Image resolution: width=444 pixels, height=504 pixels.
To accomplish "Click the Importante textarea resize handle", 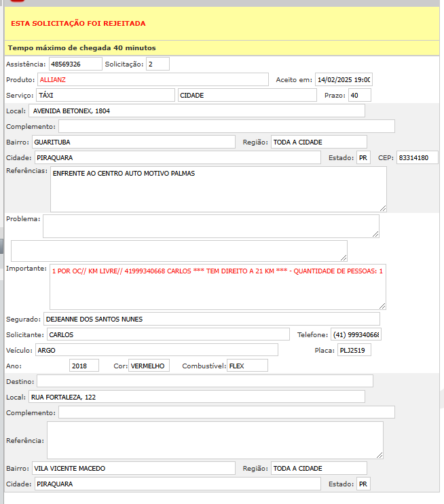I will tap(382, 306).
